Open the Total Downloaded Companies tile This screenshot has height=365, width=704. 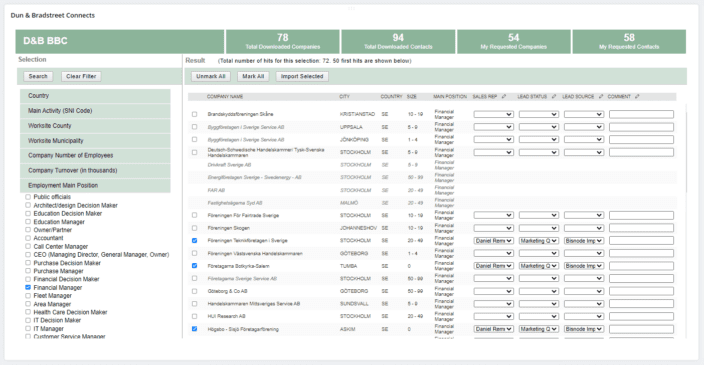282,41
